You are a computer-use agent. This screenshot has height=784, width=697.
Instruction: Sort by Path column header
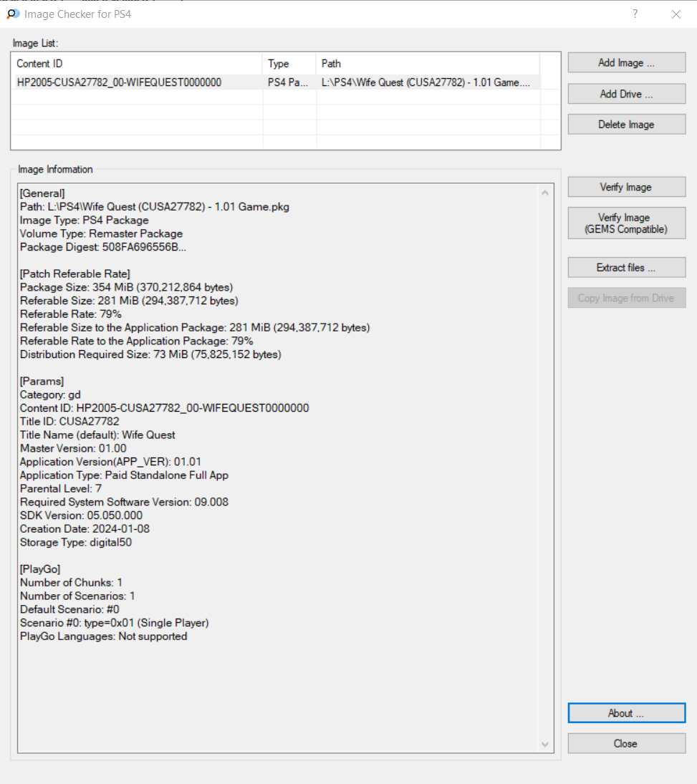tap(428, 64)
